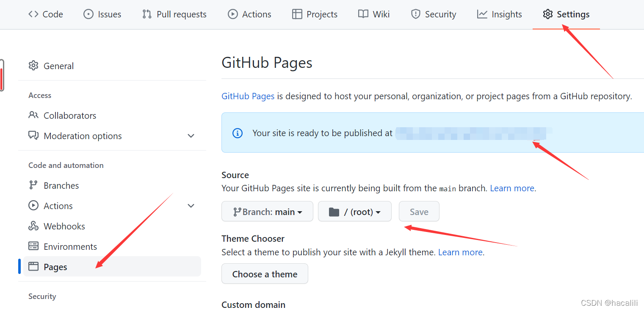Switch to the Actions tab in top navigation

pos(249,14)
